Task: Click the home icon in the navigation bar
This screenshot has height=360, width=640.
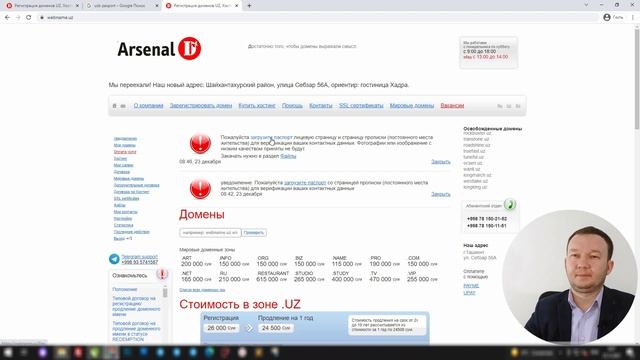Action: click(115, 106)
